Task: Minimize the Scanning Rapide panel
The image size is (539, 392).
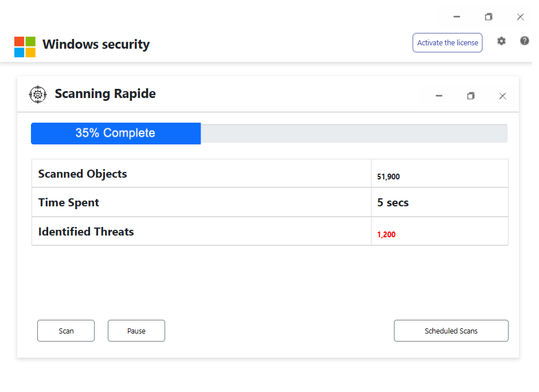Action: click(439, 96)
